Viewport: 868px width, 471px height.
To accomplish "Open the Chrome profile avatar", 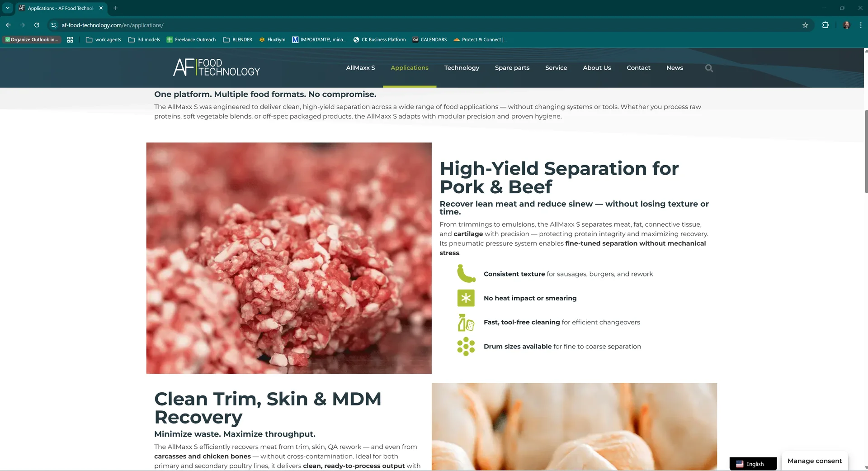I will point(846,25).
